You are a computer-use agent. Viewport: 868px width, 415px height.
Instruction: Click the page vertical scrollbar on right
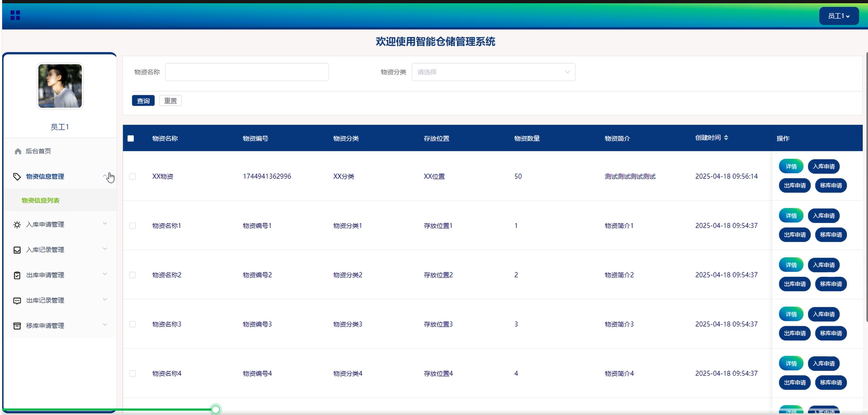click(866, 187)
